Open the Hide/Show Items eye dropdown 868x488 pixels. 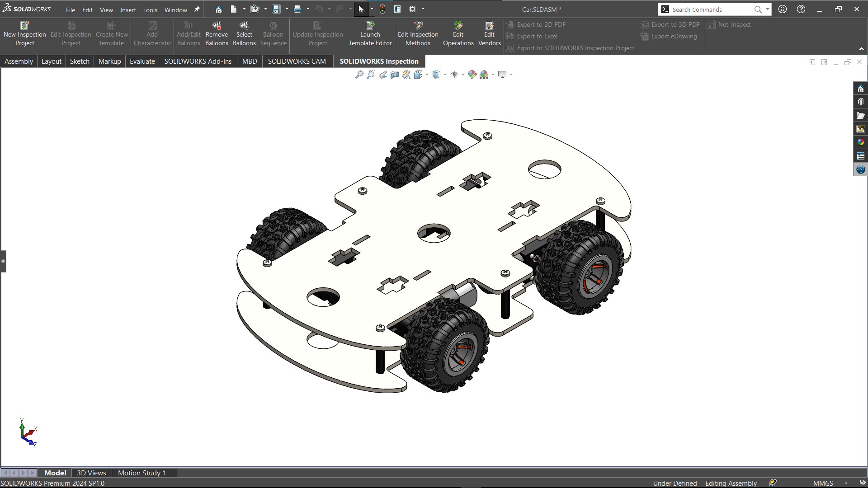(463, 75)
